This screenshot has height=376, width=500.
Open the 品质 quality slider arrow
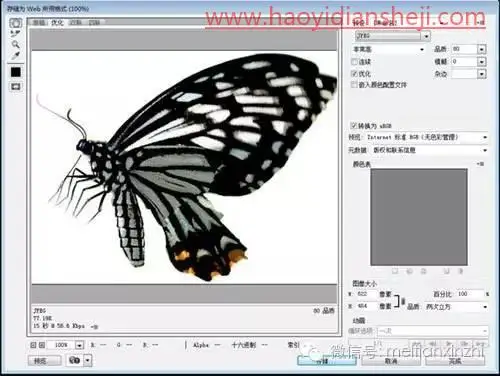tap(482, 49)
